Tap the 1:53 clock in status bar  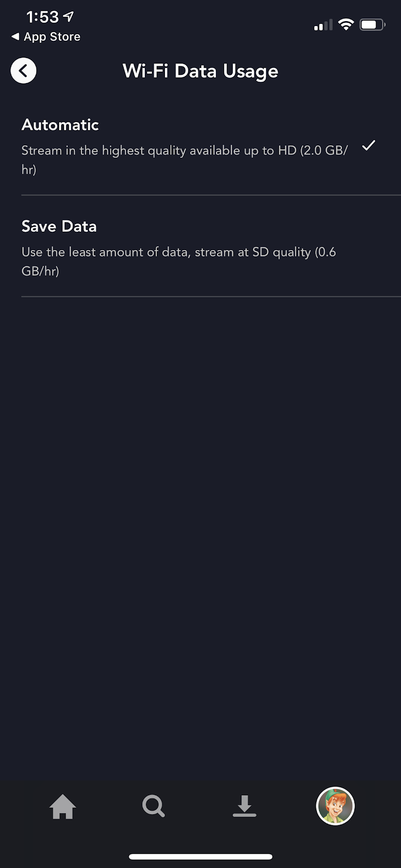(x=42, y=17)
